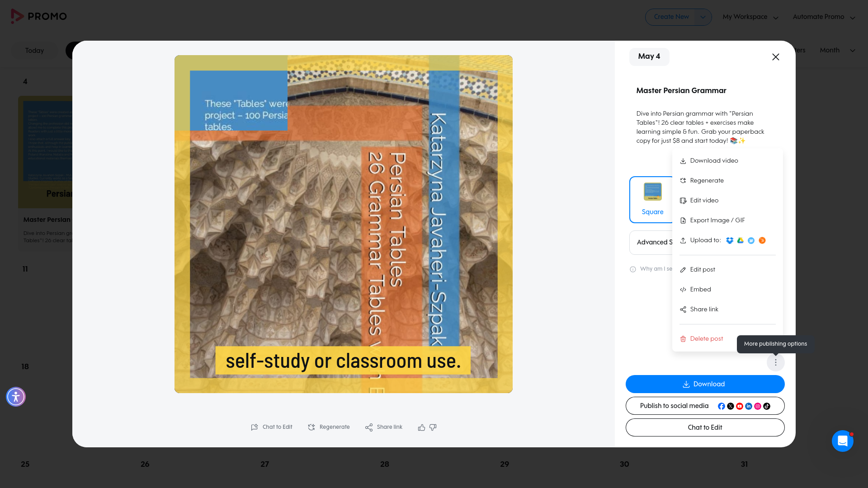Image resolution: width=868 pixels, height=488 pixels.
Task: Click the 'Master Persian Grammar' post title
Action: point(681,91)
